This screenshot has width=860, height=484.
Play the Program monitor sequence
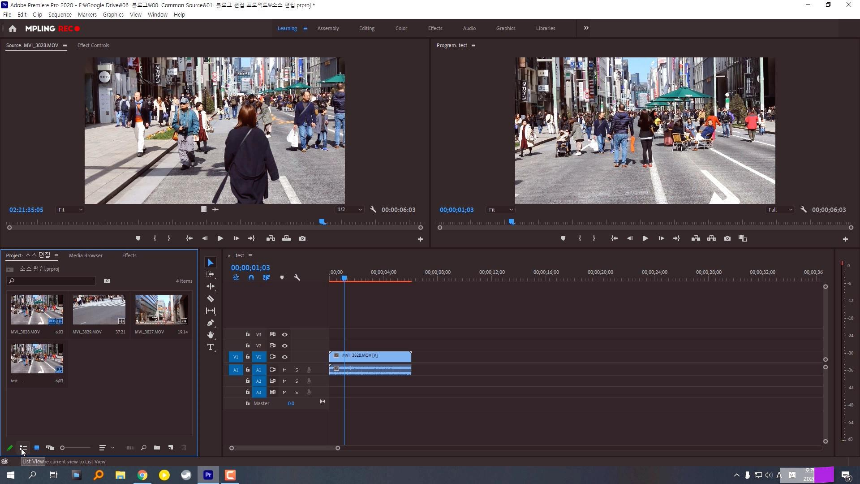coord(645,239)
